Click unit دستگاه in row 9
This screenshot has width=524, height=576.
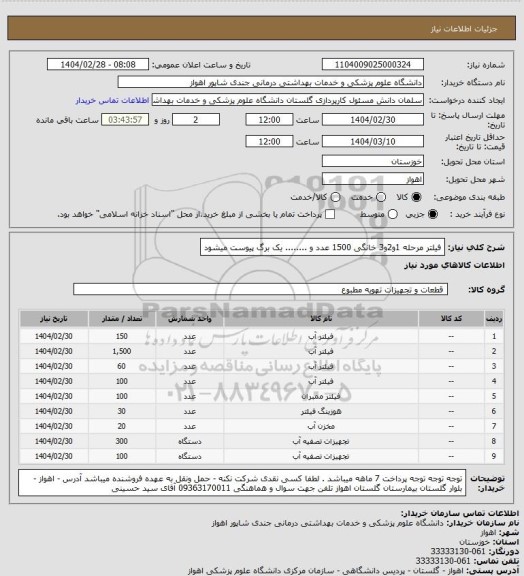click(190, 457)
